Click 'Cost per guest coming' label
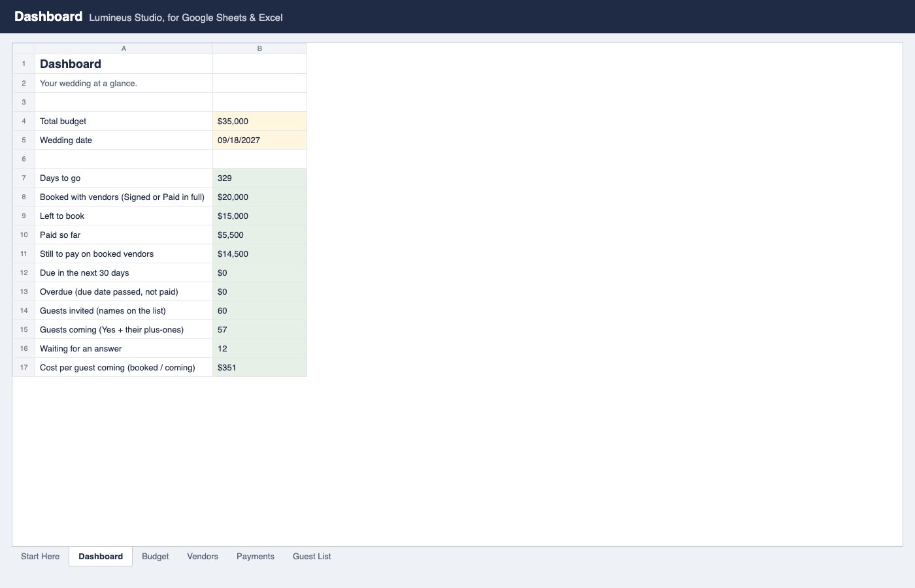The width and height of the screenshot is (915, 588). [124, 367]
